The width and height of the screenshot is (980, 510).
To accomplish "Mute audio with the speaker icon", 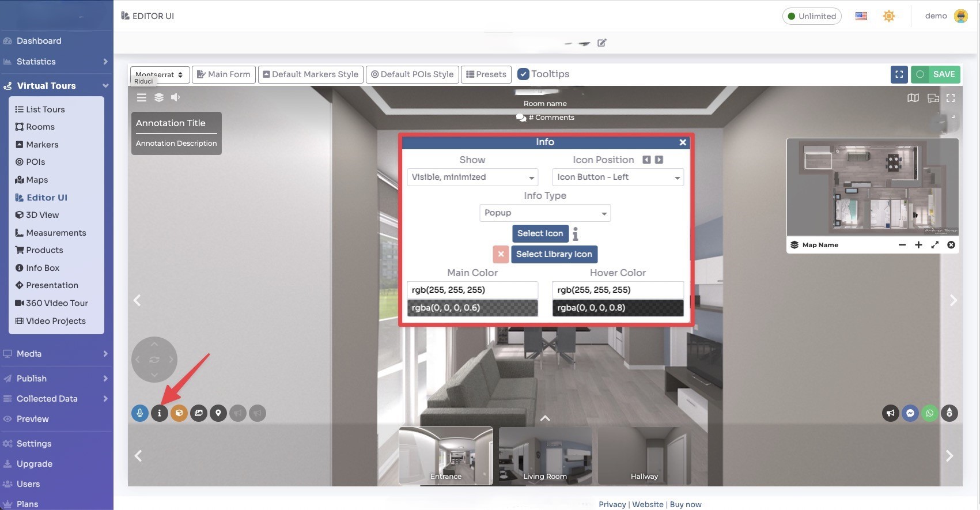I will (176, 97).
